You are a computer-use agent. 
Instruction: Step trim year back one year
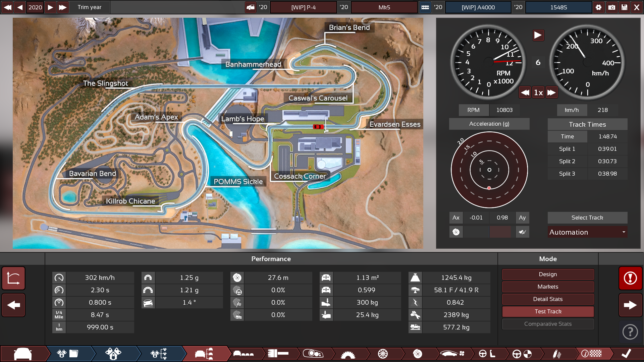click(x=20, y=7)
